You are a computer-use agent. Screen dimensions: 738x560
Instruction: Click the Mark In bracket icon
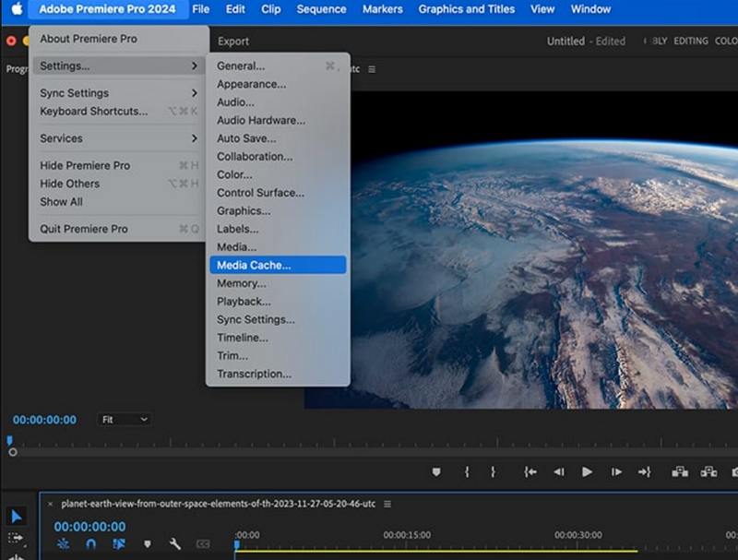click(x=467, y=471)
